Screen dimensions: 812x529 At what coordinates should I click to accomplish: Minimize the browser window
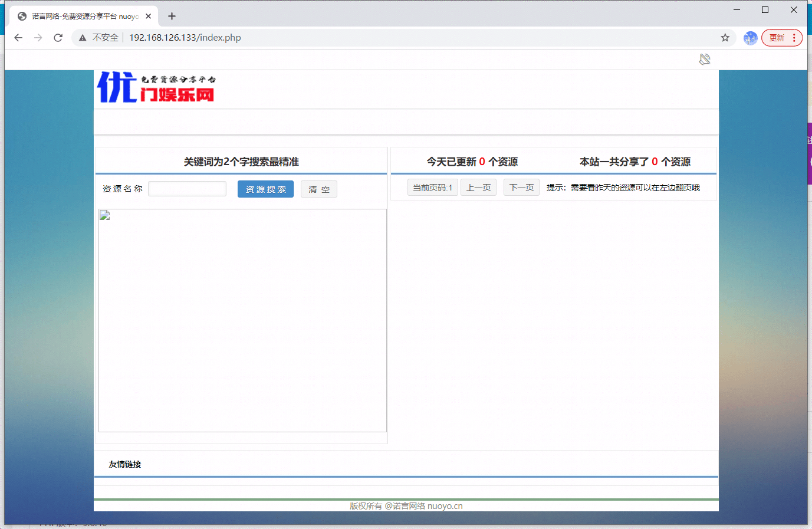pos(737,9)
